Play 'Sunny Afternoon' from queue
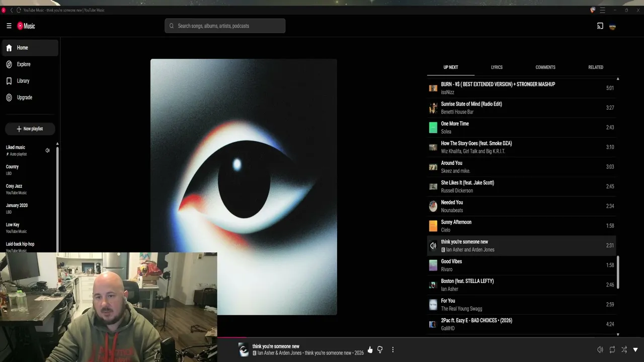Screen dimensions: 644x362 pyautogui.click(x=521, y=226)
